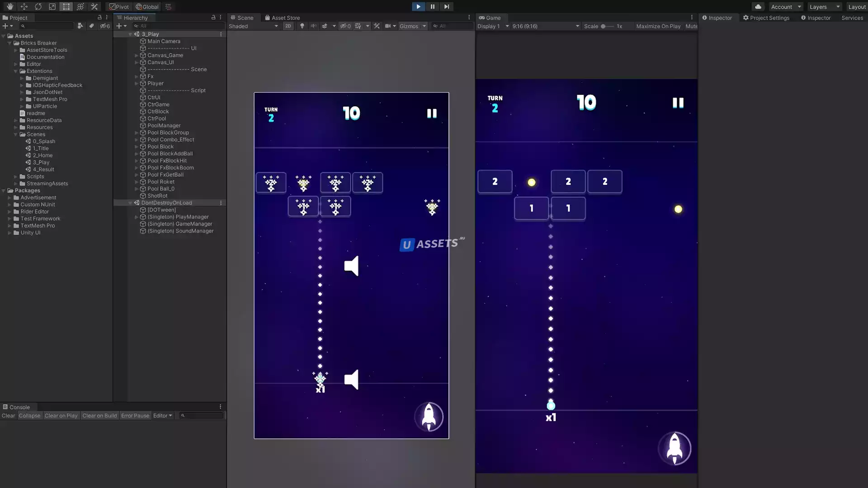Viewport: 868px width, 488px height.
Task: Open the Project Settings tab
Action: [x=766, y=18]
